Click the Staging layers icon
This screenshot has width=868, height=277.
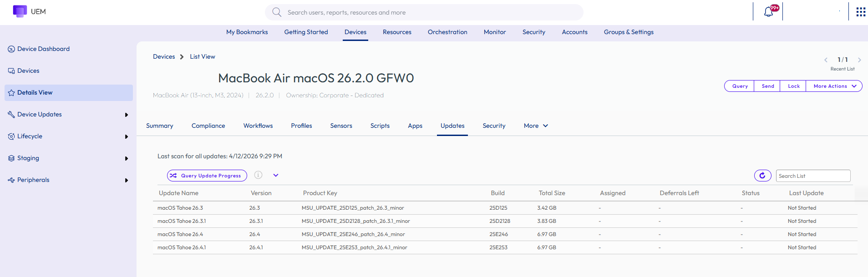pyautogui.click(x=11, y=158)
